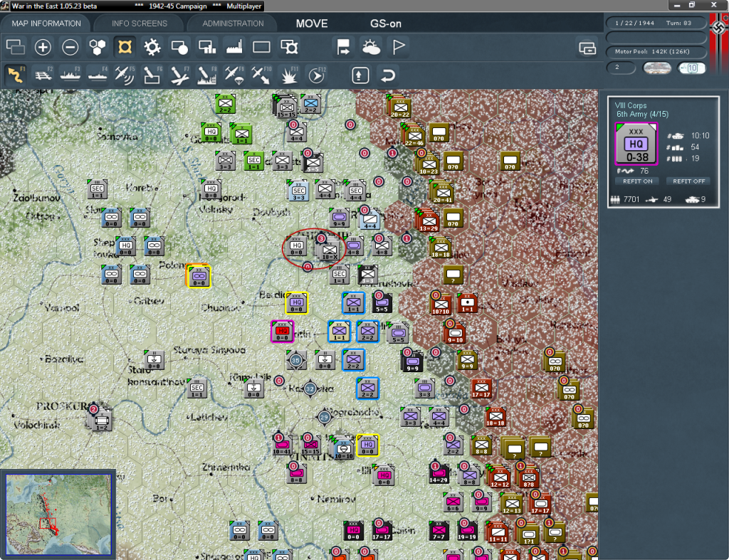Toggle the hex grid display

[x=97, y=47]
